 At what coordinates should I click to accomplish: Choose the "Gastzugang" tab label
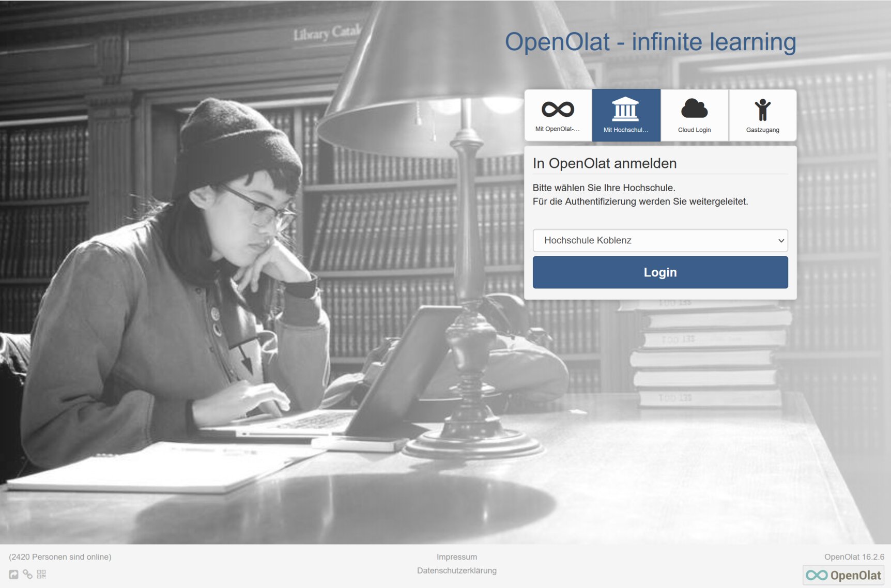coord(762,130)
